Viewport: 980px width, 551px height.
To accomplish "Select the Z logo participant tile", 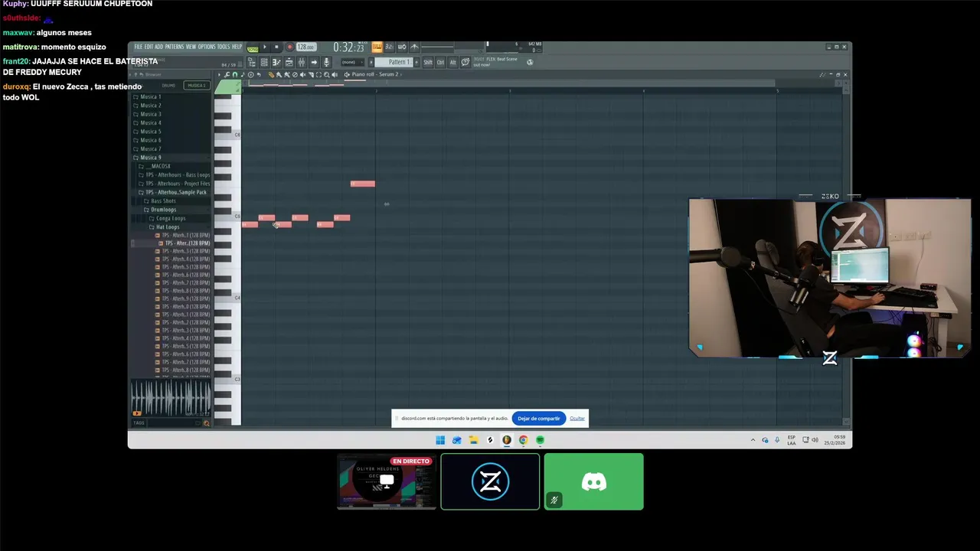I will [490, 481].
